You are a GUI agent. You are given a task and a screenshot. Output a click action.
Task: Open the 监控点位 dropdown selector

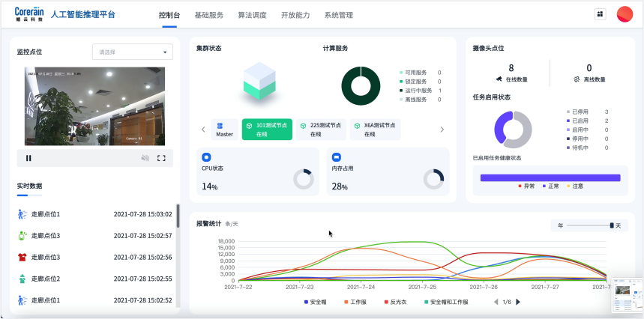pos(132,52)
